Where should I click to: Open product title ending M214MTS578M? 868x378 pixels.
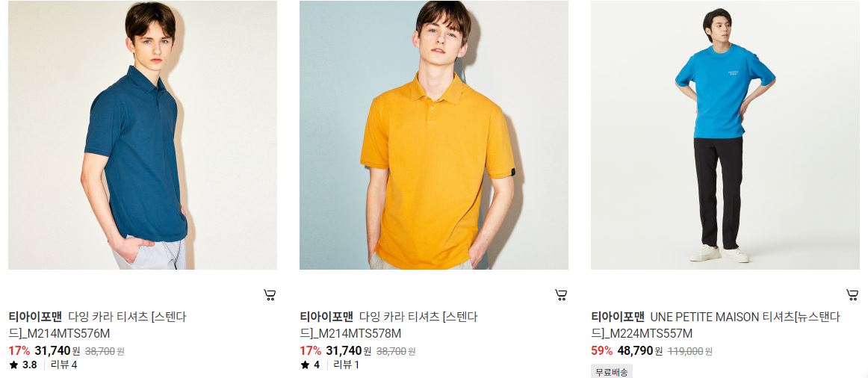(x=388, y=326)
